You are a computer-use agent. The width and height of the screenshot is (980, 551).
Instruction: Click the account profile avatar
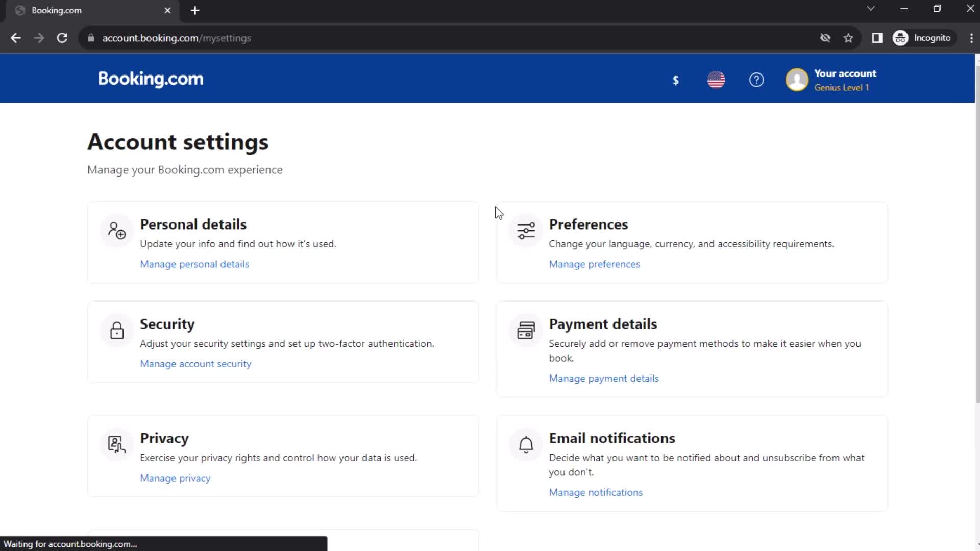797,80
